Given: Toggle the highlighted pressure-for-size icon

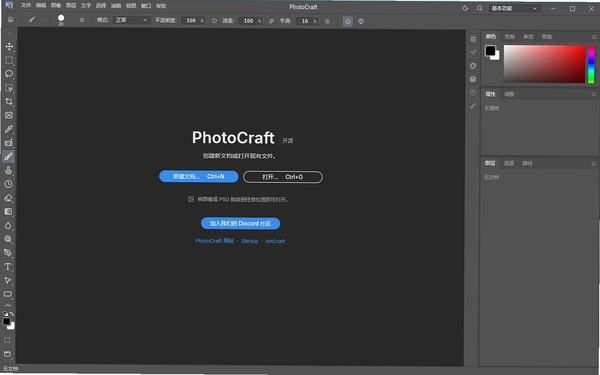Looking at the screenshot, I should pos(347,21).
